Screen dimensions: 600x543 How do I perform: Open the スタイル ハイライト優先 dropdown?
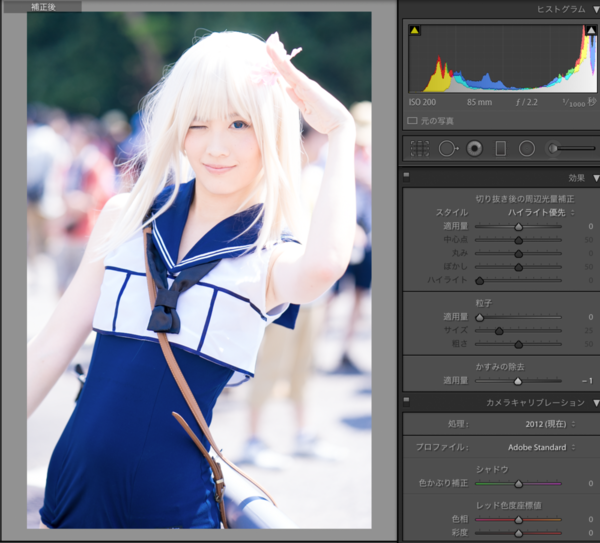point(541,213)
